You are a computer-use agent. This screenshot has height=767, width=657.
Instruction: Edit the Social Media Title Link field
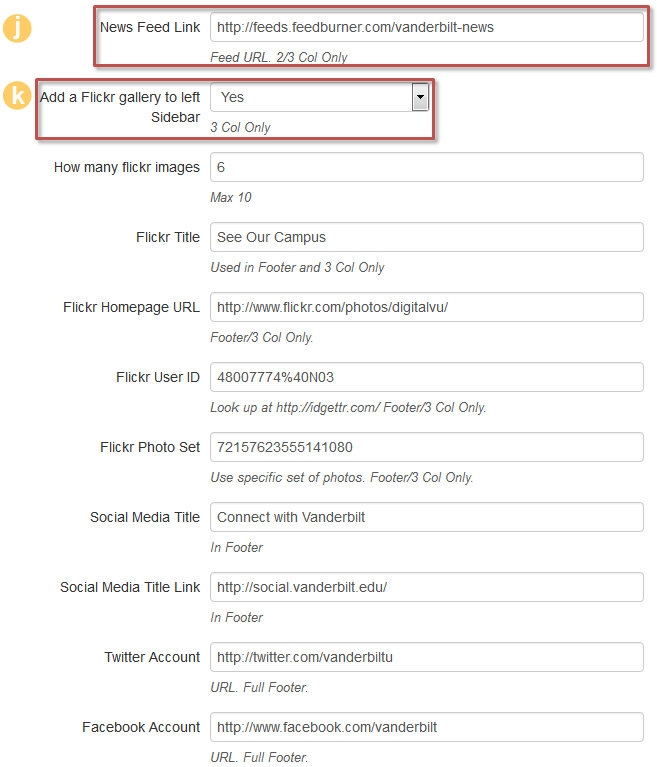point(426,587)
